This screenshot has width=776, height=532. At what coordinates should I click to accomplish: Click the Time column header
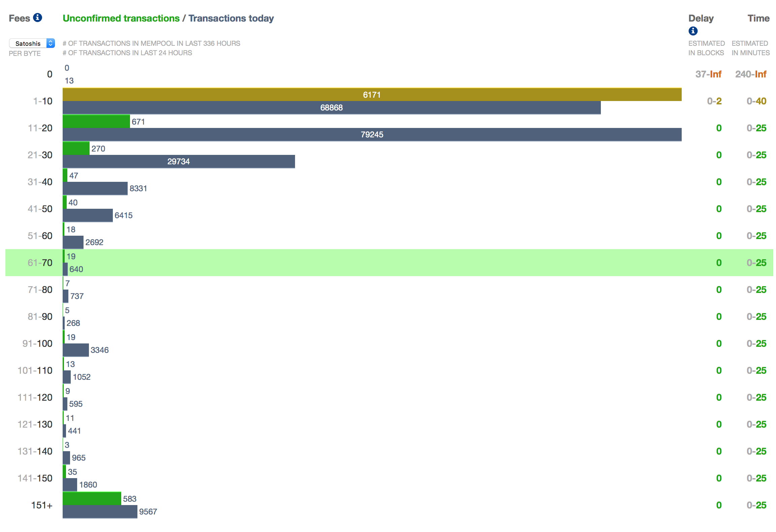(x=758, y=18)
